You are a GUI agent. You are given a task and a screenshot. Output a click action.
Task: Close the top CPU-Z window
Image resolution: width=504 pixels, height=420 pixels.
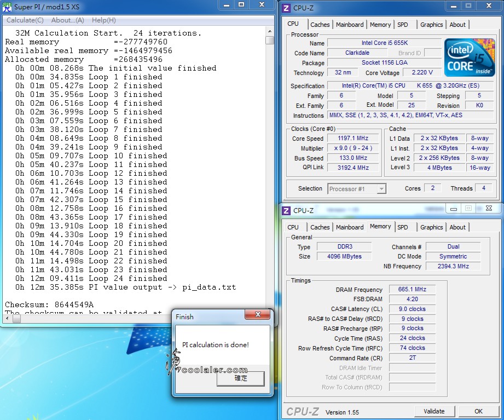(x=489, y=6)
